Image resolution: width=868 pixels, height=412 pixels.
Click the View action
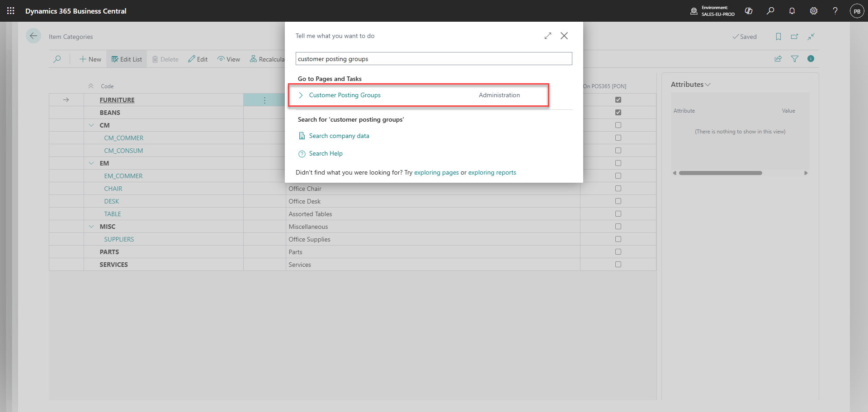[x=229, y=59]
